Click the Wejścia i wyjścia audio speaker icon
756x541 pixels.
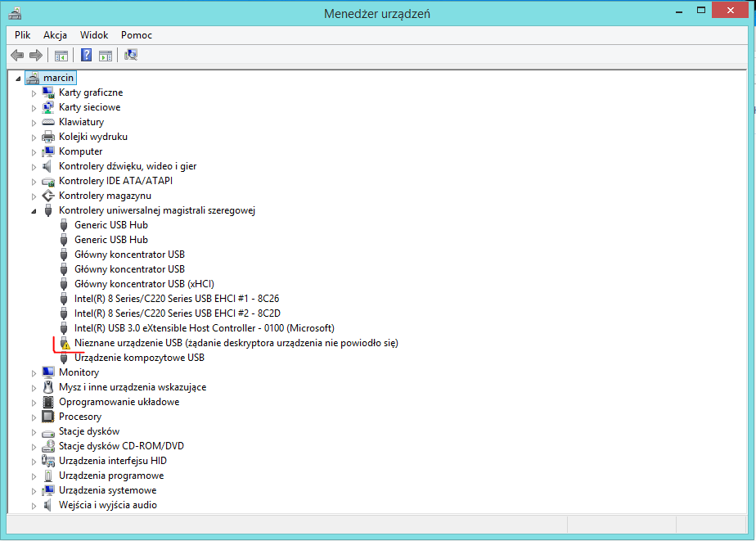[x=47, y=505]
